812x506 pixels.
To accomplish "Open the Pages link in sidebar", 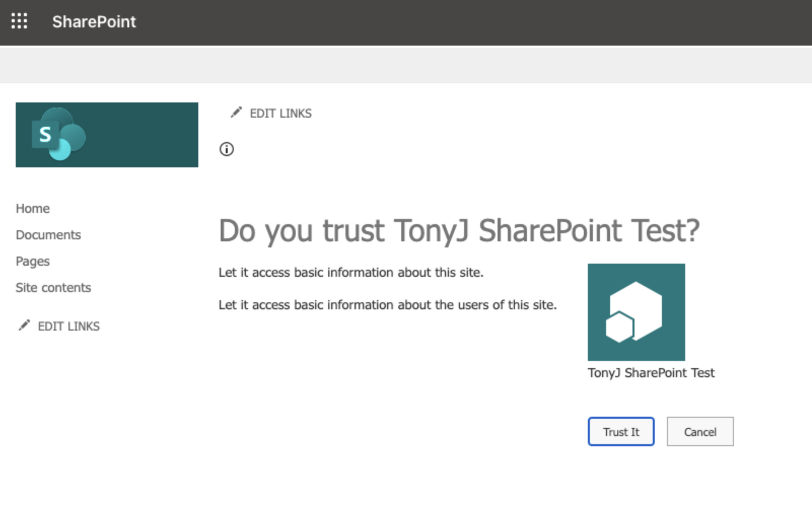I will (x=32, y=261).
